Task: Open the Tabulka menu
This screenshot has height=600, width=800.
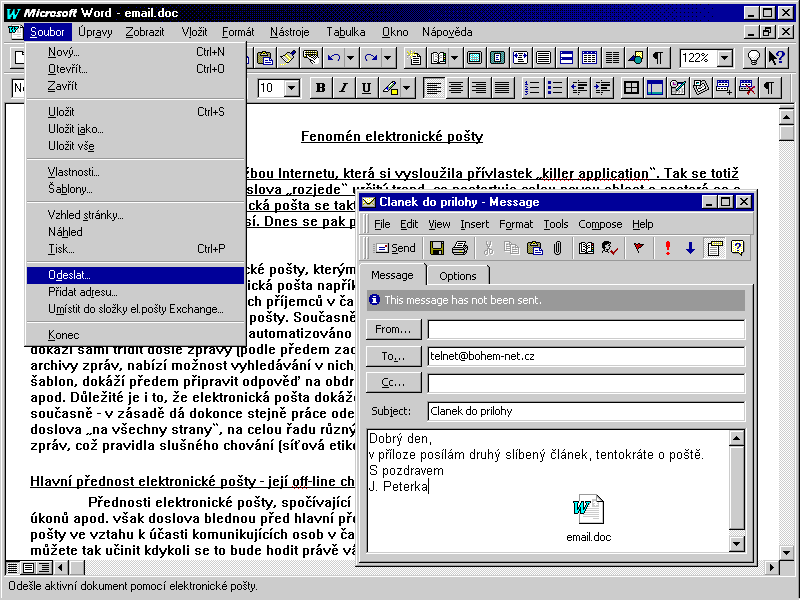Action: pyautogui.click(x=346, y=32)
